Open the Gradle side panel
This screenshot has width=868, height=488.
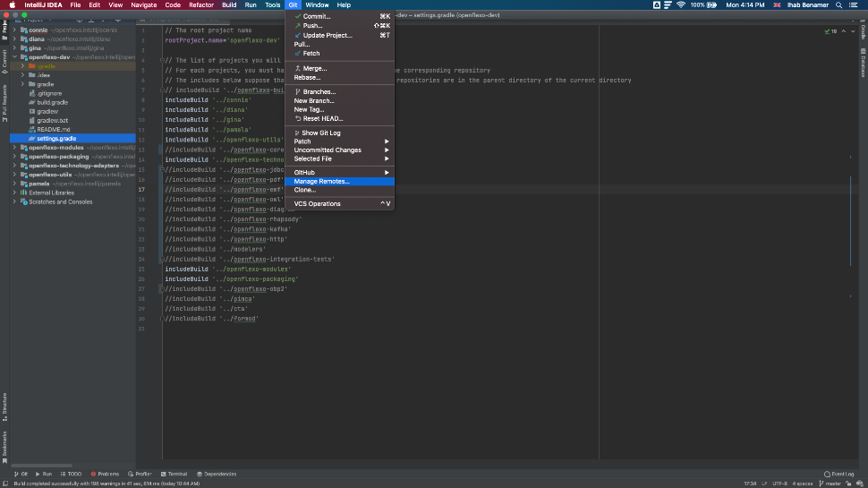[863, 29]
